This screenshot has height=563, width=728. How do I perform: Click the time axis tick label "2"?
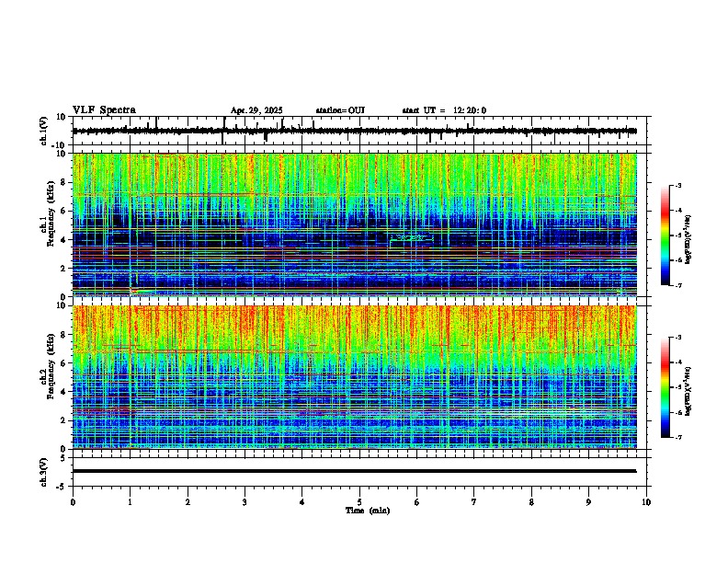(188, 502)
